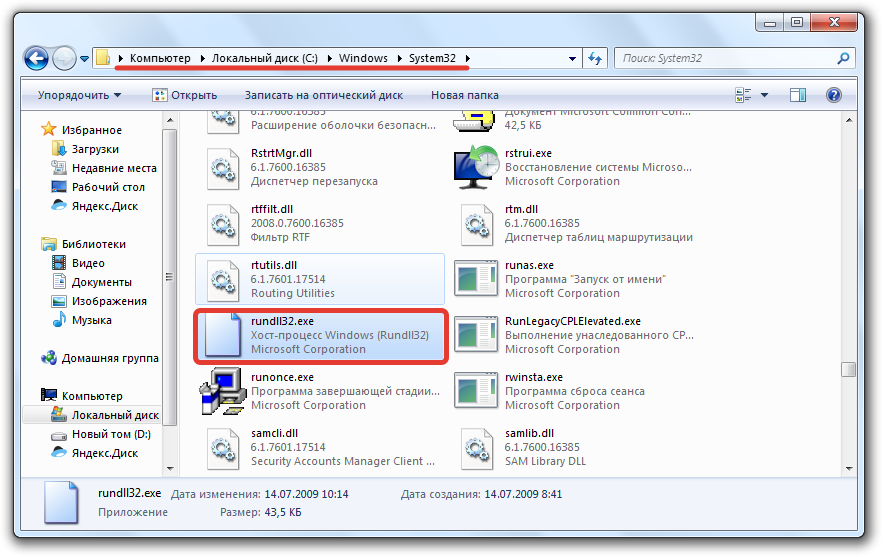Select the rtm.dll file icon
This screenshot has height=557, width=883.
(x=477, y=224)
